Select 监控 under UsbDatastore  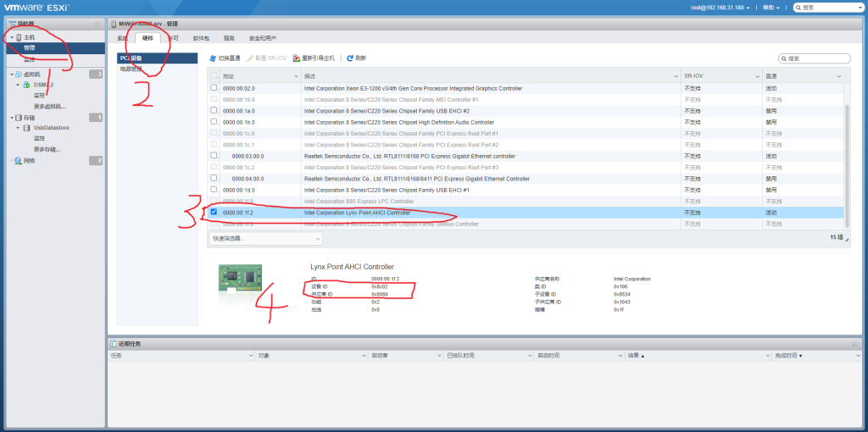click(x=39, y=138)
